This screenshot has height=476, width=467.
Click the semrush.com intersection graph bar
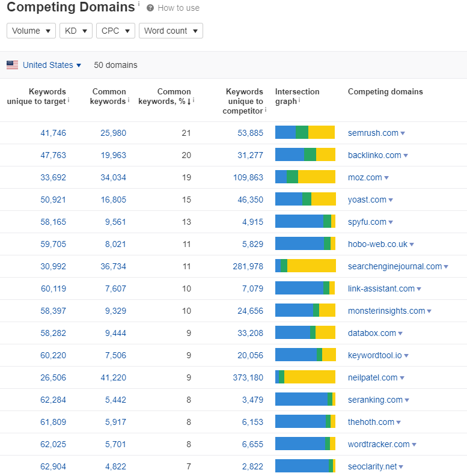[x=305, y=132]
